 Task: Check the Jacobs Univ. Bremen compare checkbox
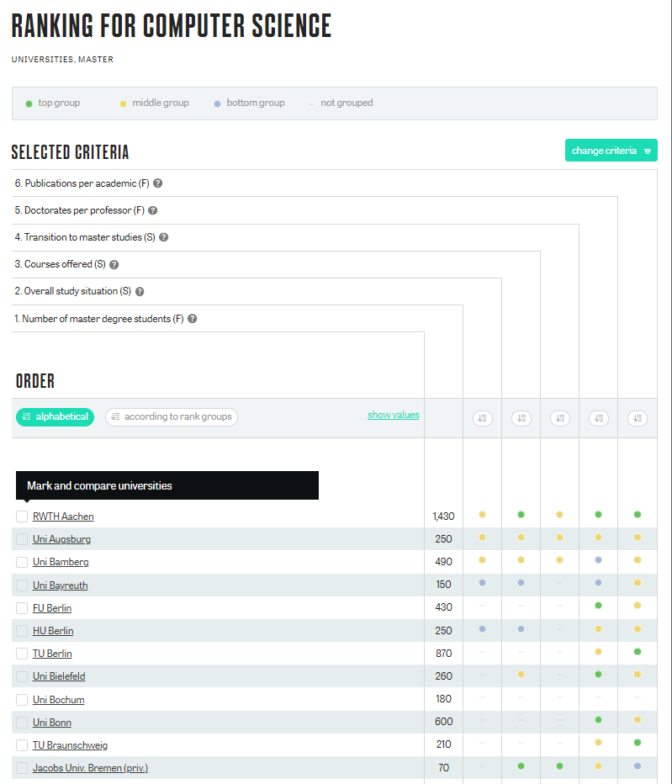22,768
